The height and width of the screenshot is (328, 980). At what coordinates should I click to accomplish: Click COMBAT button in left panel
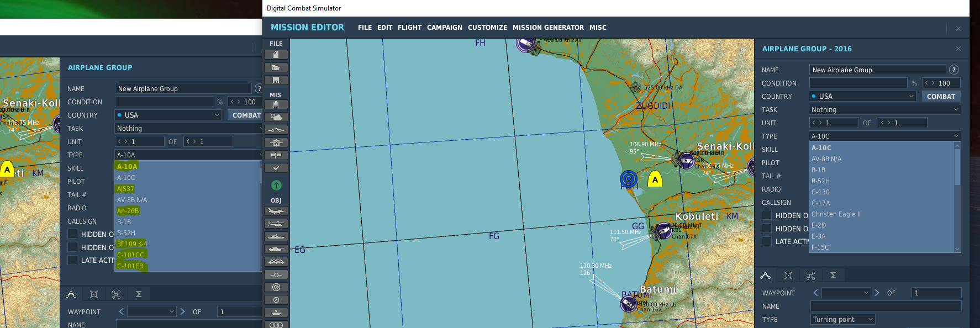[245, 115]
